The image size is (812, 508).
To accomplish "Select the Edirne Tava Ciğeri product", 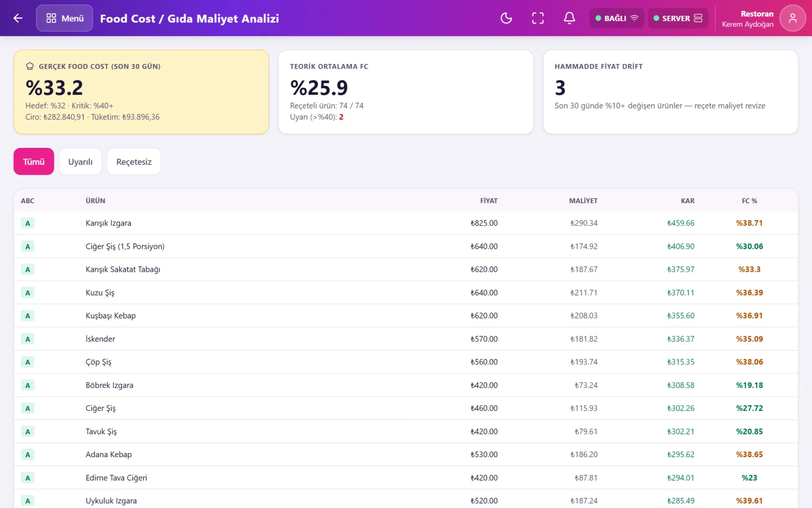I will (116, 478).
